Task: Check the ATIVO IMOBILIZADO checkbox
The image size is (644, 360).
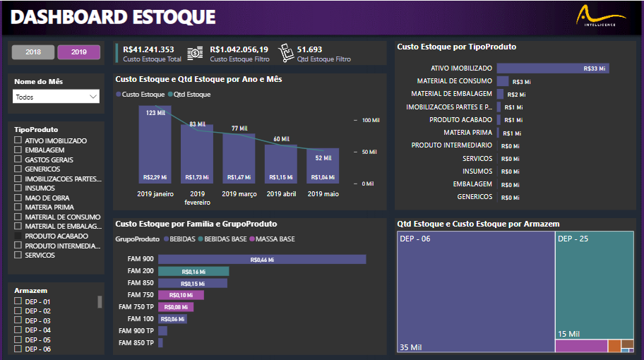Action: point(18,141)
